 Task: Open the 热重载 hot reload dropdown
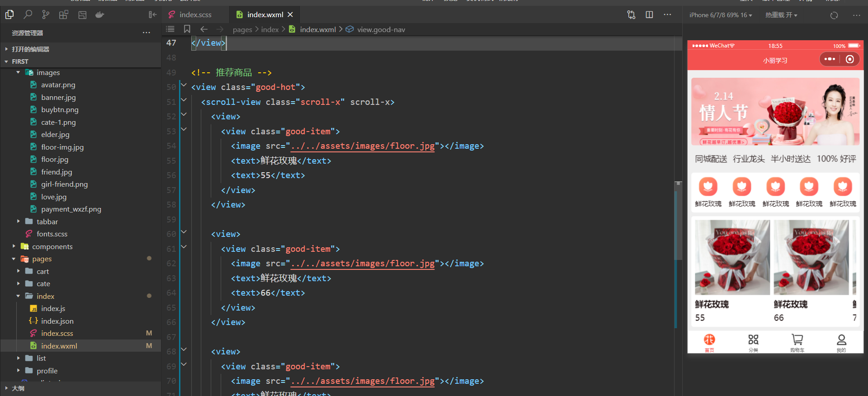(x=781, y=15)
